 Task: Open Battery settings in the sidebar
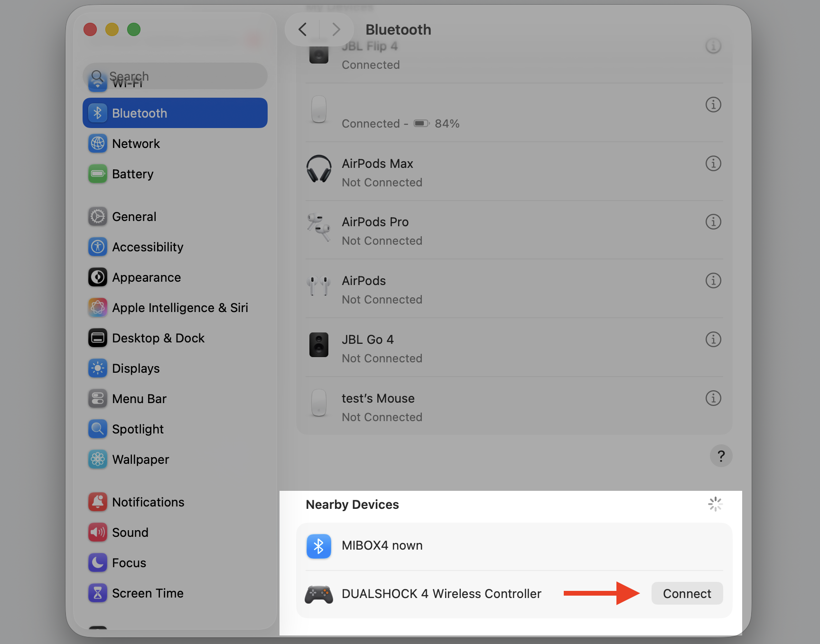(175, 174)
